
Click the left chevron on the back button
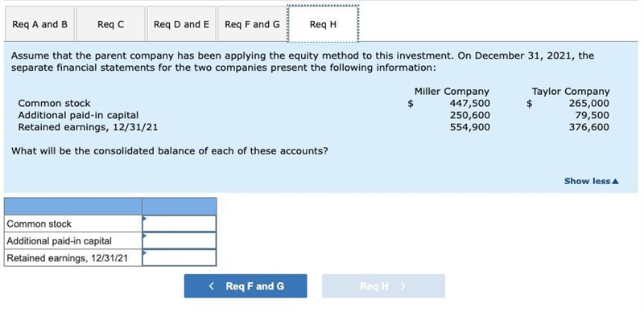pyautogui.click(x=212, y=285)
